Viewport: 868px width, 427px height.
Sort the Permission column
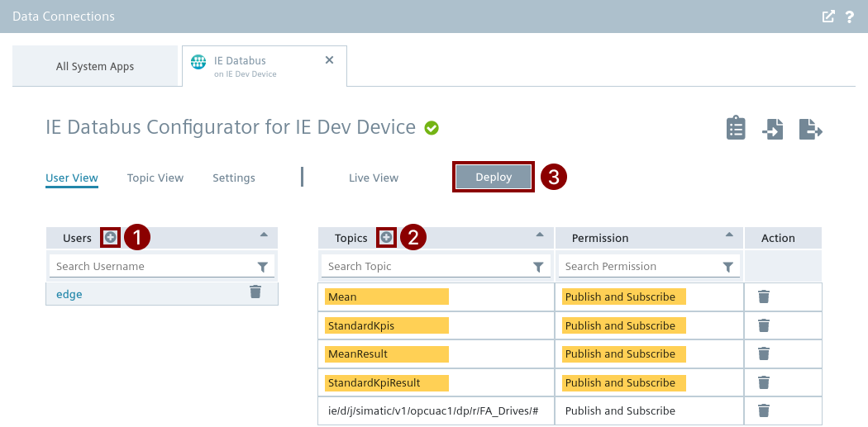[729, 235]
